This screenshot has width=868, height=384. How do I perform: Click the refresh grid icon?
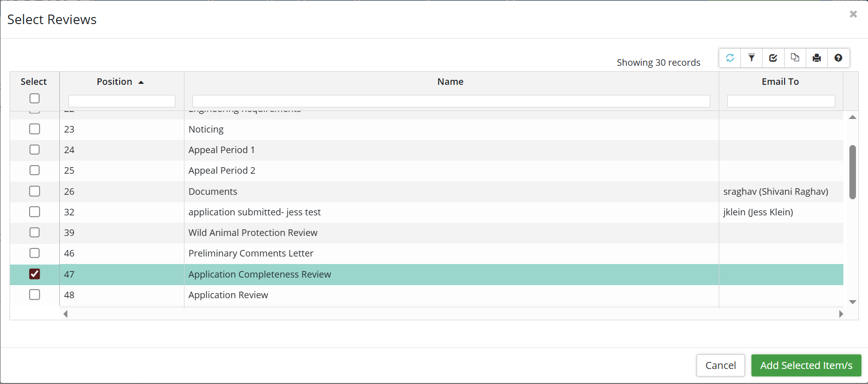[730, 58]
